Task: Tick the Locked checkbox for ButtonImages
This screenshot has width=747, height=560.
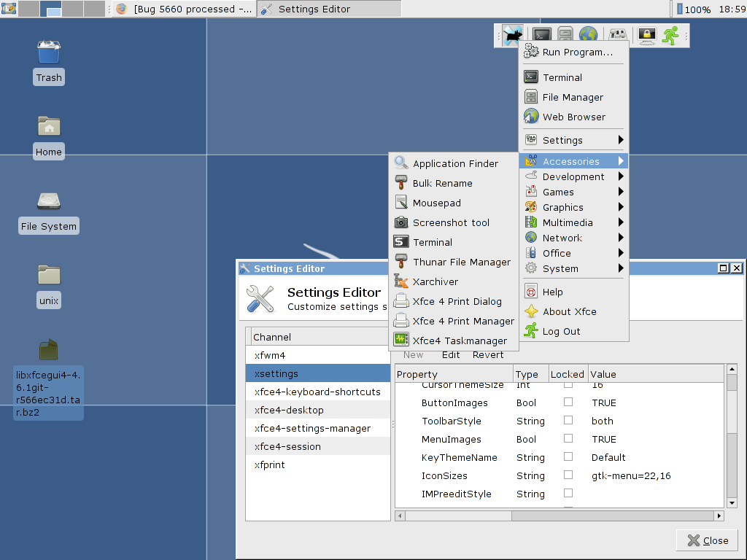Action: click(568, 402)
